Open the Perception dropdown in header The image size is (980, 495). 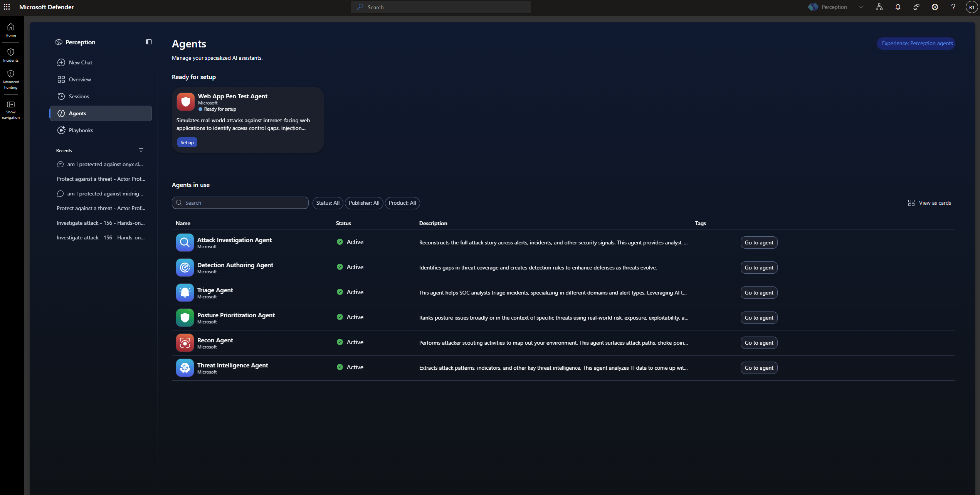pyautogui.click(x=835, y=7)
